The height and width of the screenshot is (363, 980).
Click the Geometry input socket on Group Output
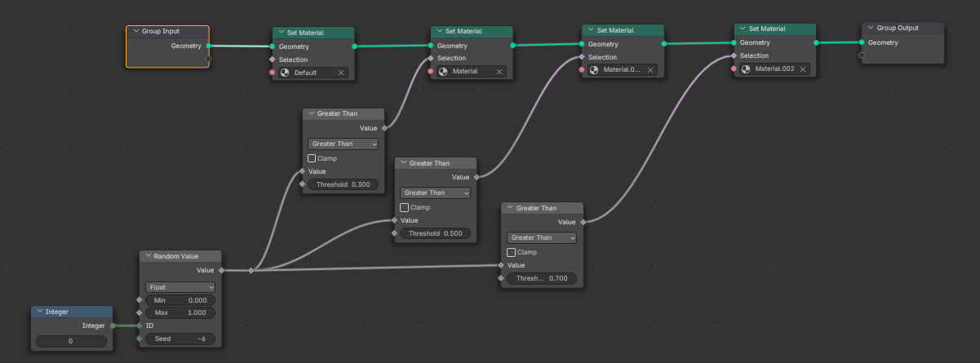click(x=862, y=42)
